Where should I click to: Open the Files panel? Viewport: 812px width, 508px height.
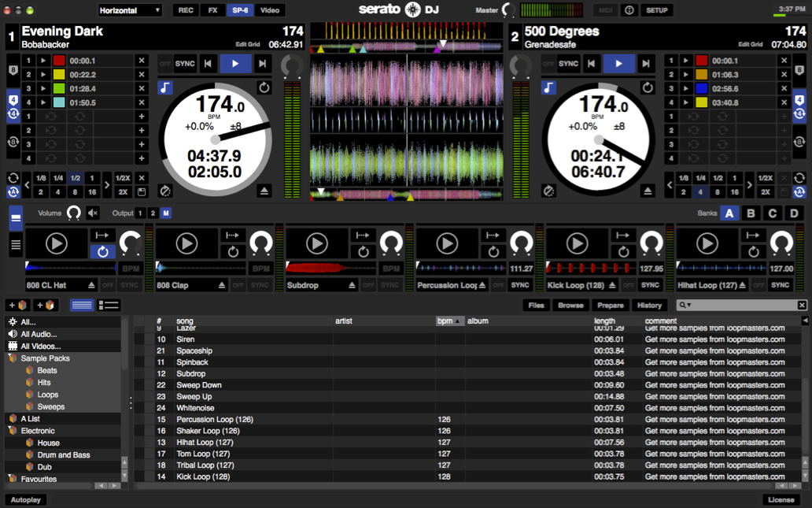click(x=536, y=306)
